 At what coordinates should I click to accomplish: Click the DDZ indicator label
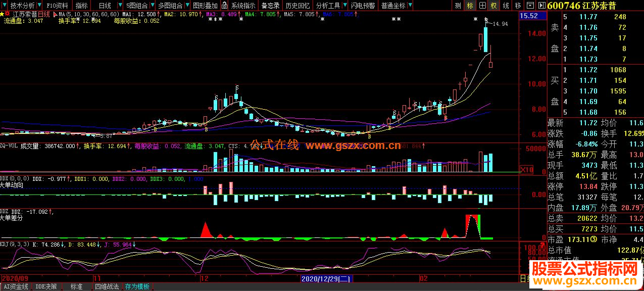(x=4, y=212)
